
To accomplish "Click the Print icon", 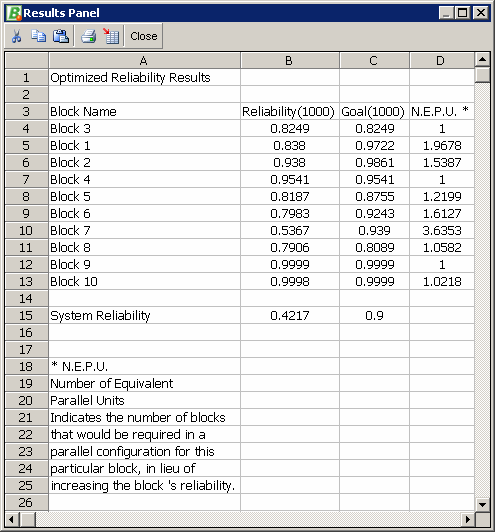I will coord(89,36).
